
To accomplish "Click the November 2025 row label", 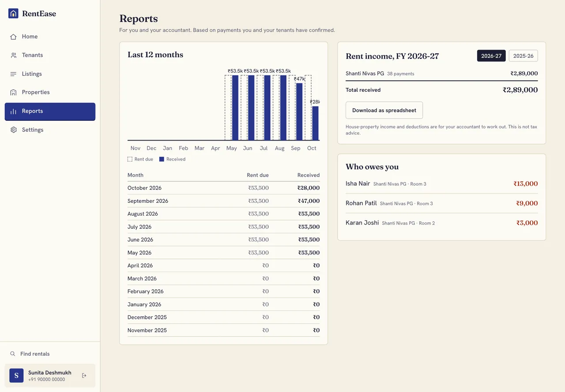I will click(147, 330).
